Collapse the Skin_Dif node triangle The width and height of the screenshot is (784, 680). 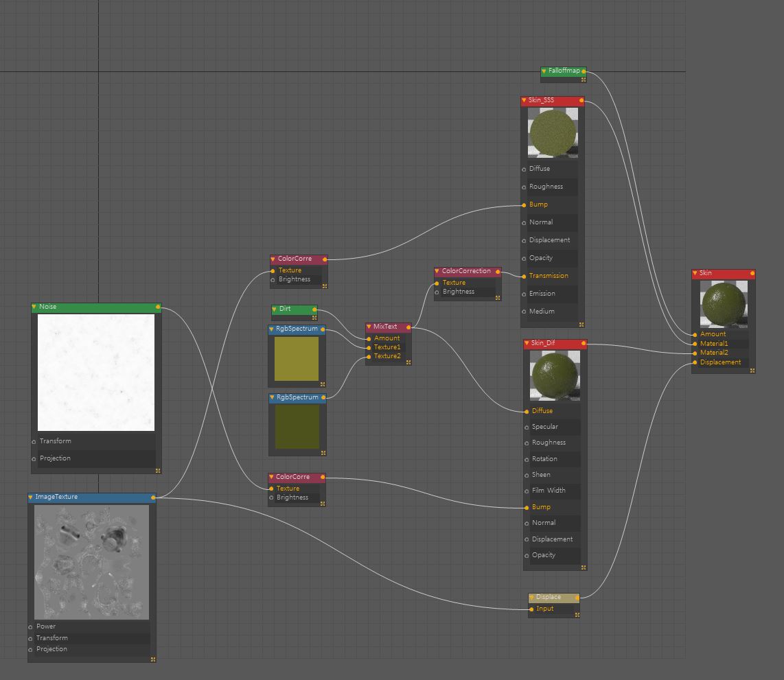527,343
